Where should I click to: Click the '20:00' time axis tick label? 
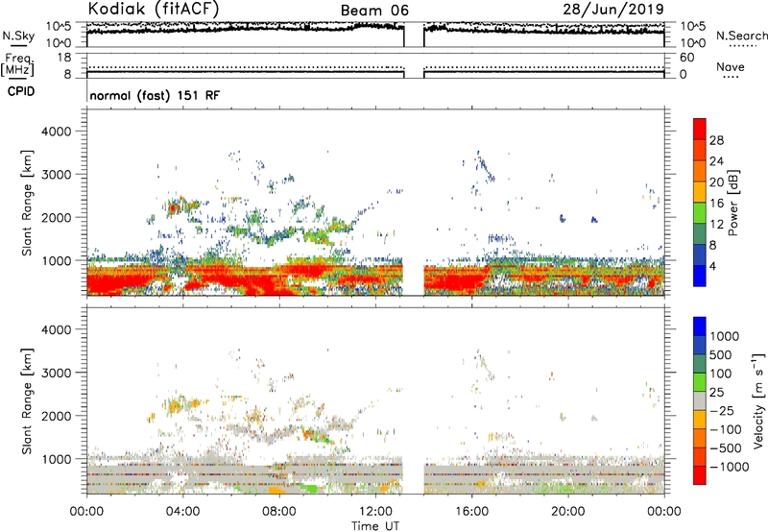(567, 512)
